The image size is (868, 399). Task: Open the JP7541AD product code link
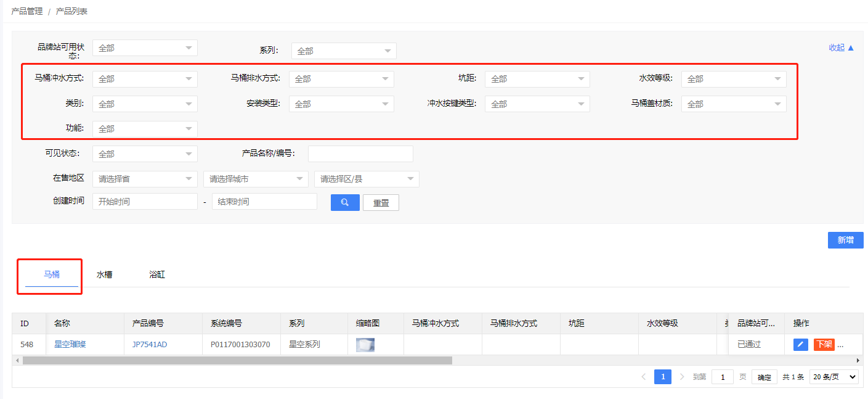coord(149,344)
